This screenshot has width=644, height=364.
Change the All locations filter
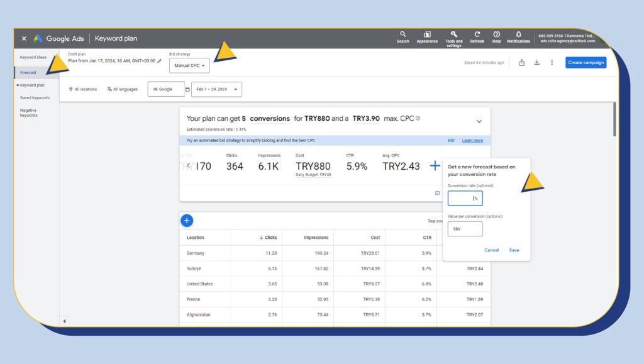pyautogui.click(x=82, y=89)
